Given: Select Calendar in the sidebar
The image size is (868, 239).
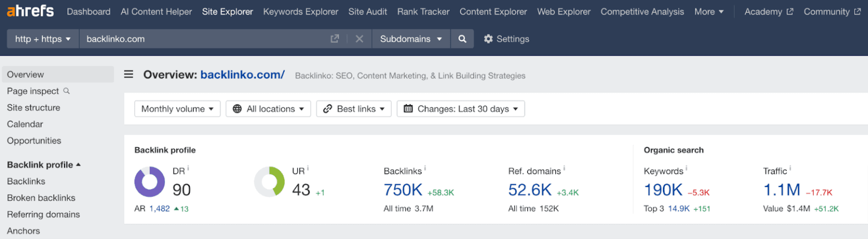Looking at the screenshot, I should pyautogui.click(x=25, y=124).
